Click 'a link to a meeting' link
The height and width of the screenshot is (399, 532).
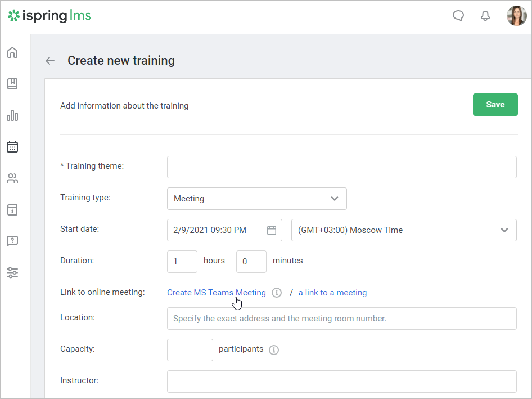332,293
